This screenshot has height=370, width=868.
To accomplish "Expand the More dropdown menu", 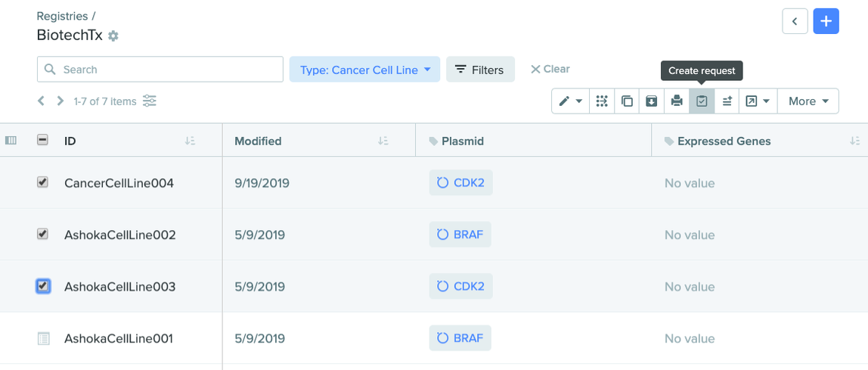I will [808, 101].
